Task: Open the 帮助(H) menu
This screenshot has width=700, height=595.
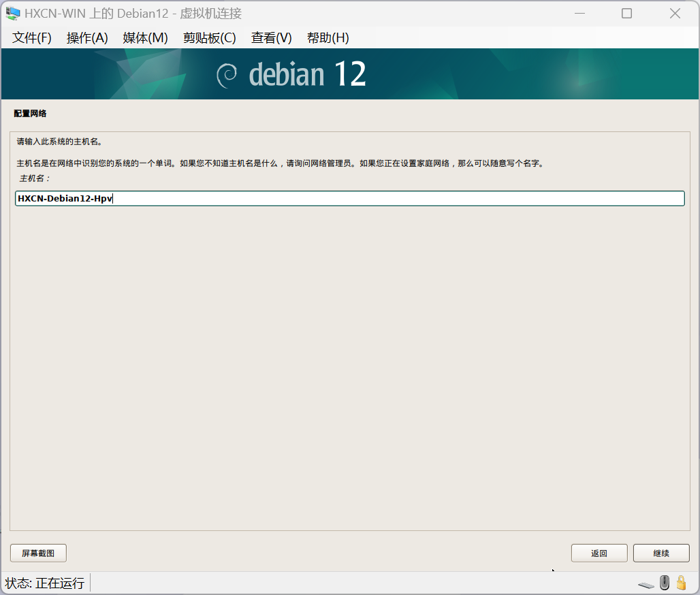Action: pos(328,38)
